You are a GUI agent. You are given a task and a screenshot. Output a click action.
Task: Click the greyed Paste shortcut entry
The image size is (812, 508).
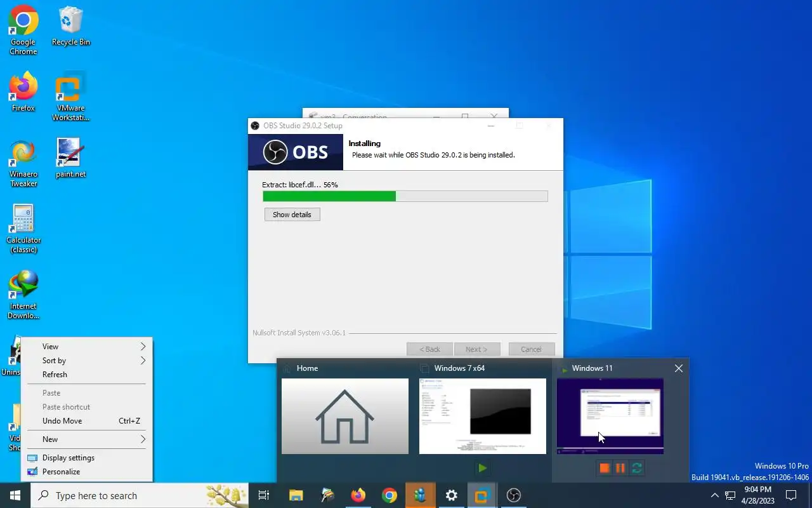[x=87, y=407]
